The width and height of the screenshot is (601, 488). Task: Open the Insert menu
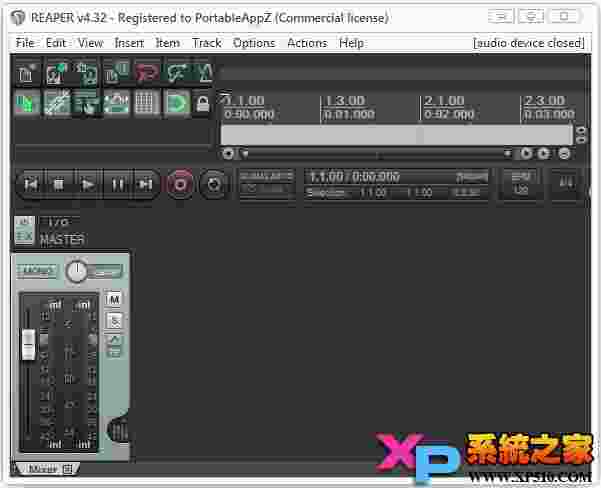[129, 43]
